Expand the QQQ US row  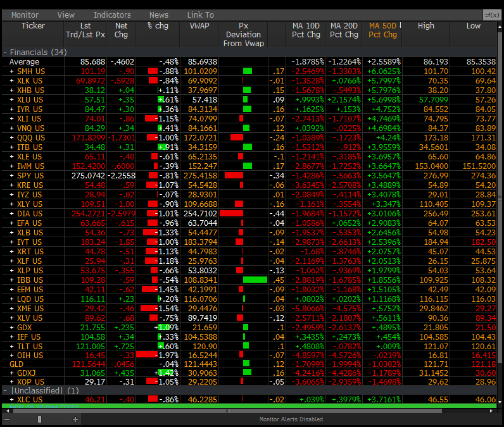(12, 138)
